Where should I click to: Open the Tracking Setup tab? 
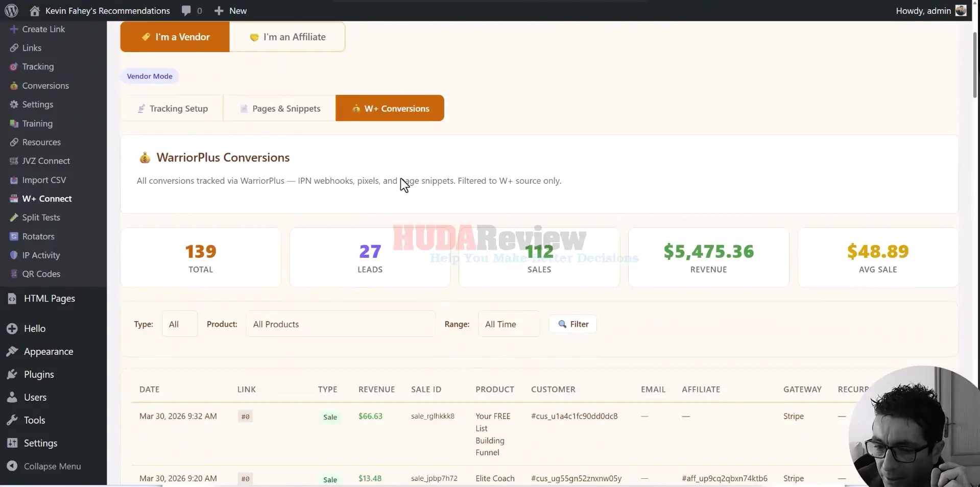tap(172, 108)
